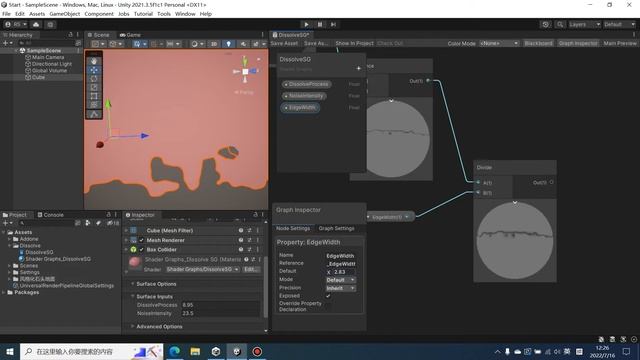
Task: Switch to the Game tab
Action: coord(130,35)
